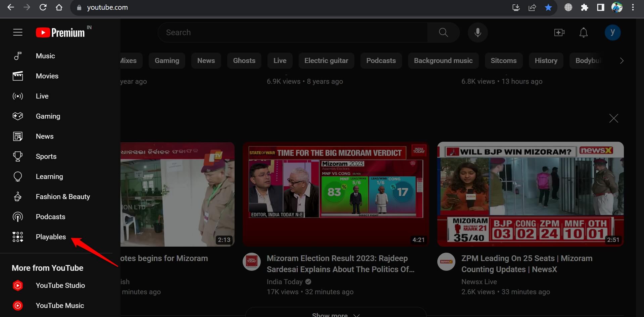The height and width of the screenshot is (317, 644).
Task: Go to the browser home page
Action: [x=59, y=7]
